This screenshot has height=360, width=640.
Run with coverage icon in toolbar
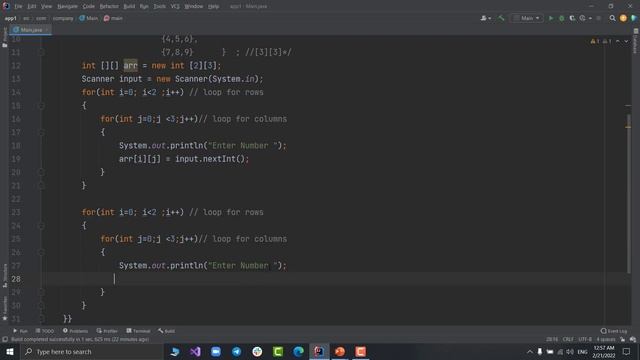pos(572,18)
